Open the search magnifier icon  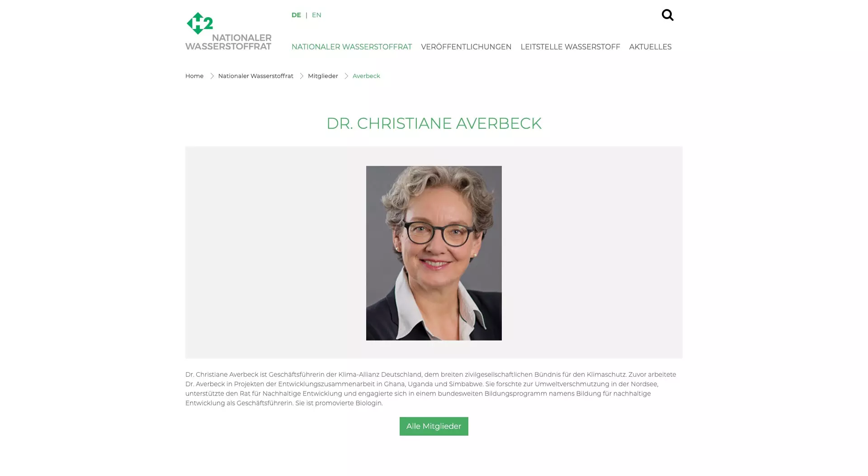[667, 15]
